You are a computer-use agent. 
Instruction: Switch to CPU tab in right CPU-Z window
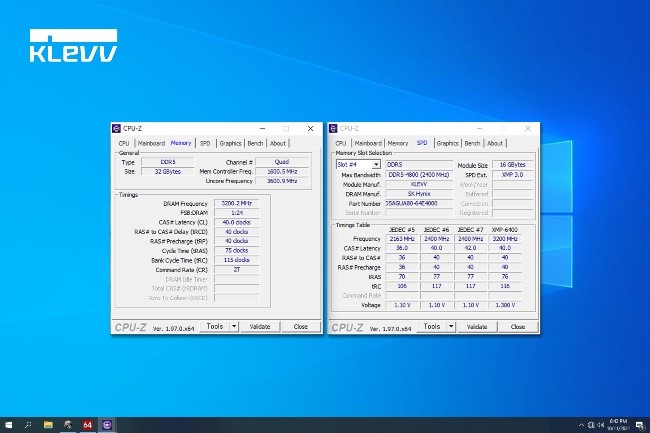pos(341,143)
